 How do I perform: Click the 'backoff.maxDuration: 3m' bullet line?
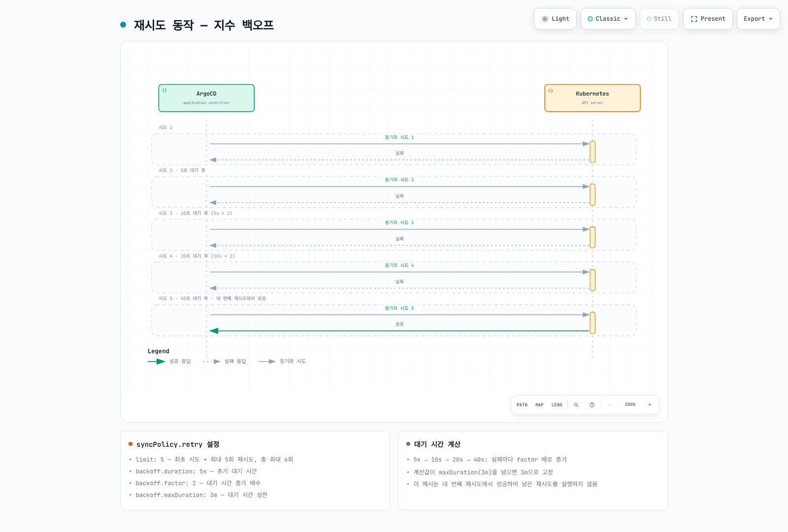click(x=201, y=495)
